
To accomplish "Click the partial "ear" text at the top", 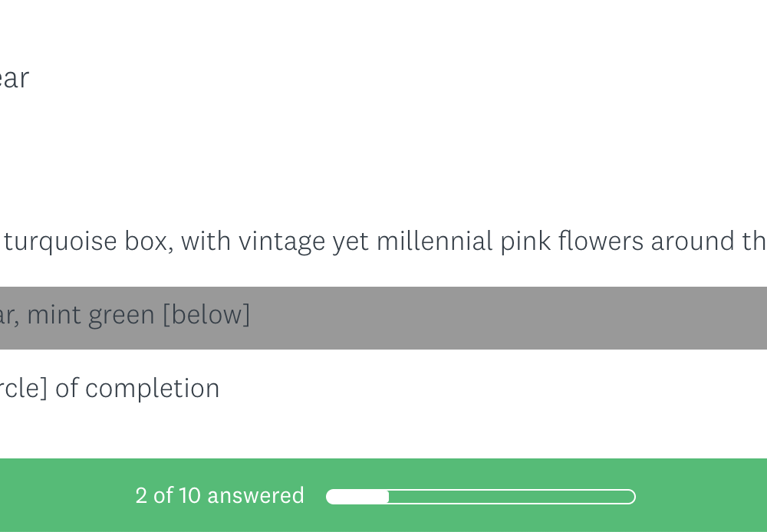I will [x=14, y=78].
